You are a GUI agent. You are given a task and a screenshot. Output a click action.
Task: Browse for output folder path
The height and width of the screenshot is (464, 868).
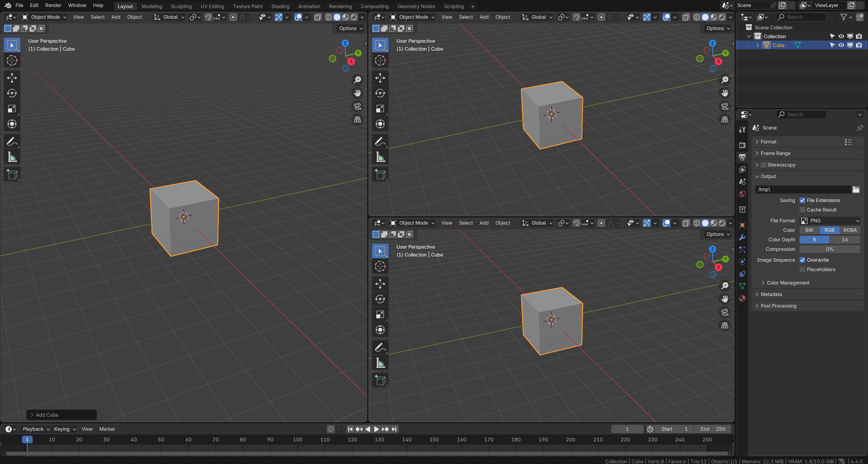click(x=856, y=189)
